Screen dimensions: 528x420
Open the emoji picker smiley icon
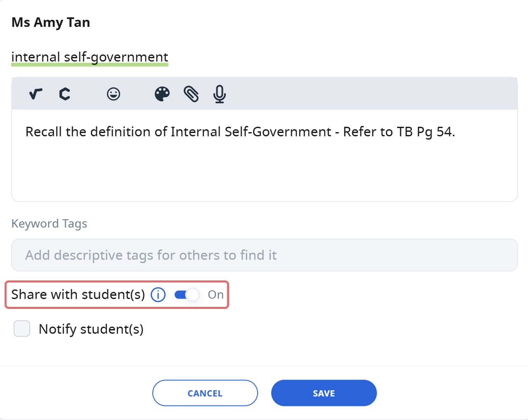point(114,94)
